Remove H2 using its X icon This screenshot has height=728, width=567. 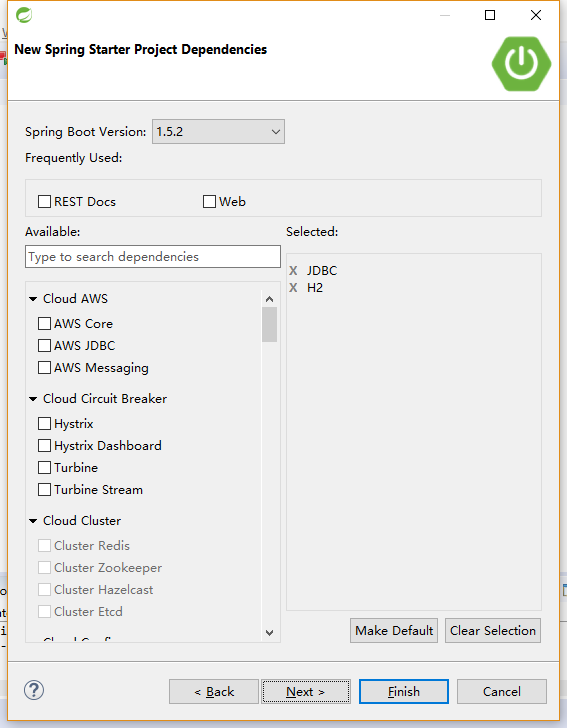[x=293, y=288]
